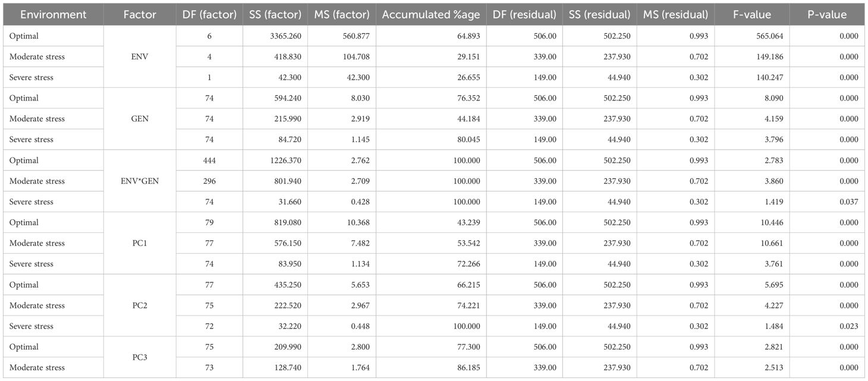868x381 pixels.
Task: Click the SS (residual) column header
Action: coord(600,15)
